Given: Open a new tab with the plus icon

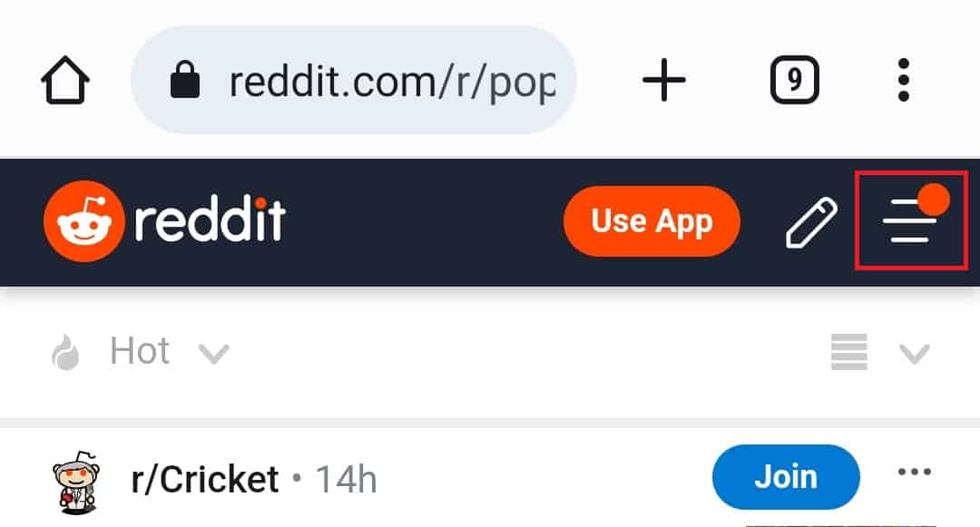Looking at the screenshot, I should point(663,80).
